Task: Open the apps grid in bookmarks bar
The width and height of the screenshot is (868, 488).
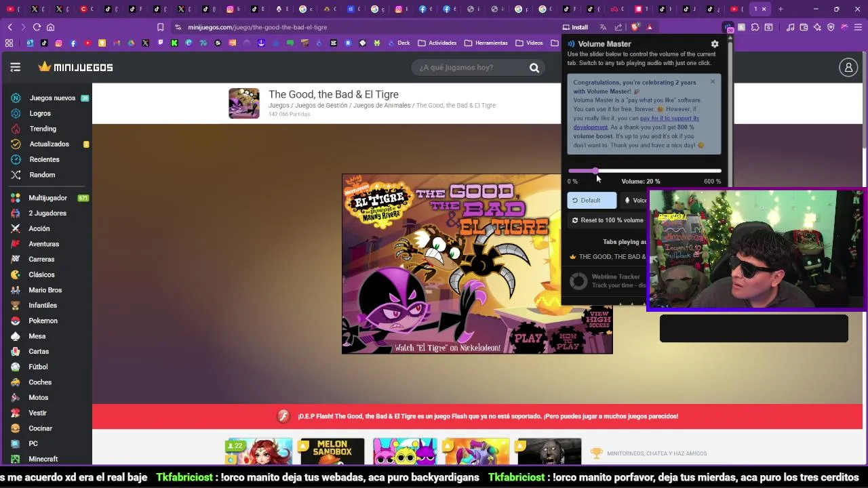Action: [x=9, y=43]
